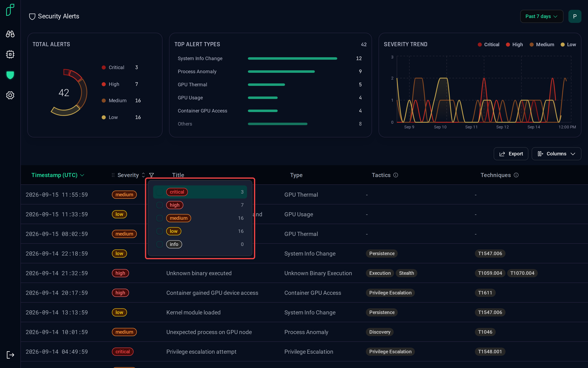Toggle High series in trend legend
The image size is (588, 368).
click(x=514, y=45)
